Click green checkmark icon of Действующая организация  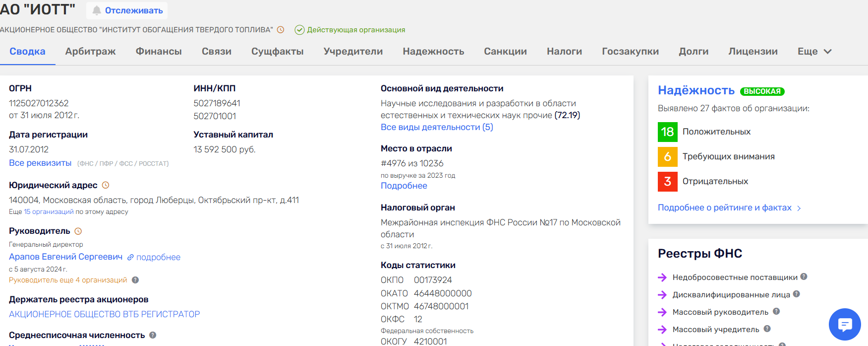(x=299, y=30)
